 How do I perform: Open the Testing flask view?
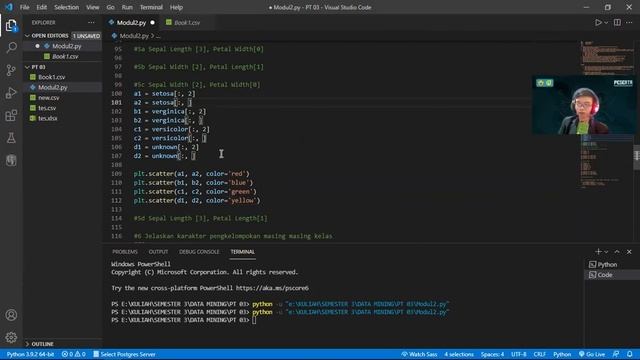click(11, 138)
